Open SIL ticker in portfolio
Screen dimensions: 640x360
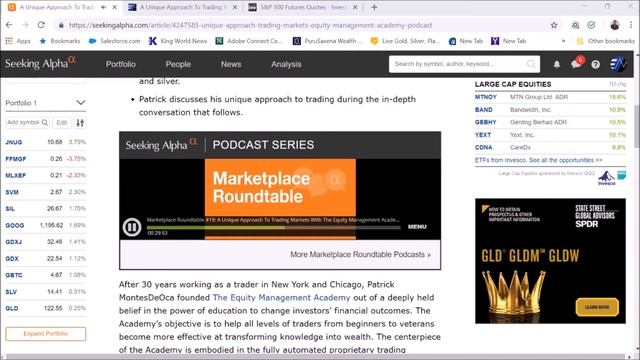[10, 209]
